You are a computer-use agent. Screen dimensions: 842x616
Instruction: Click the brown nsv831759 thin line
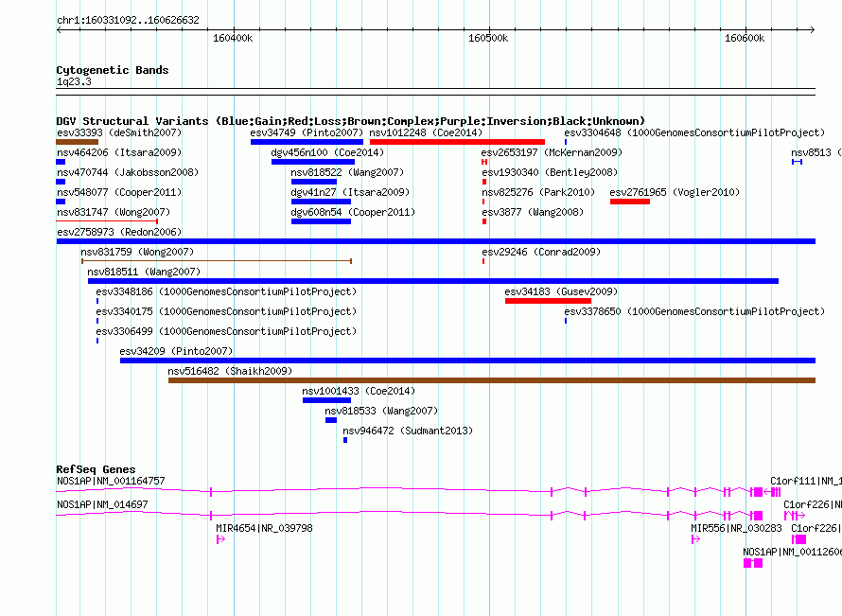click(217, 261)
